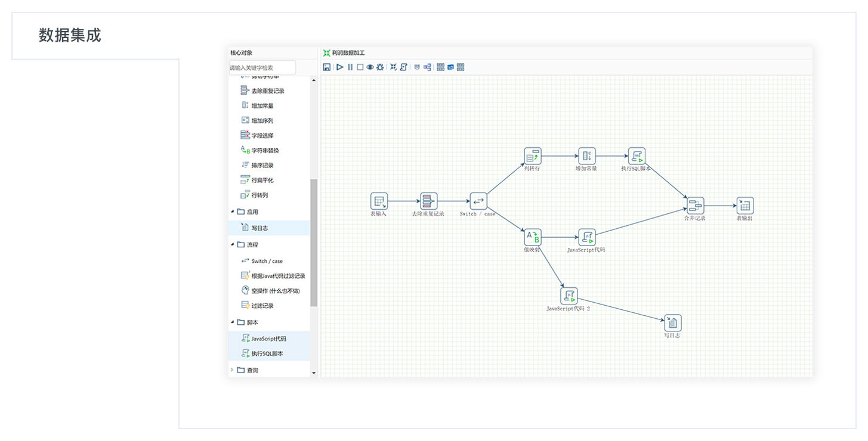Viewport: 868px width, 441px height.
Task: Select the 写日志 node on the canvas
Action: (672, 323)
